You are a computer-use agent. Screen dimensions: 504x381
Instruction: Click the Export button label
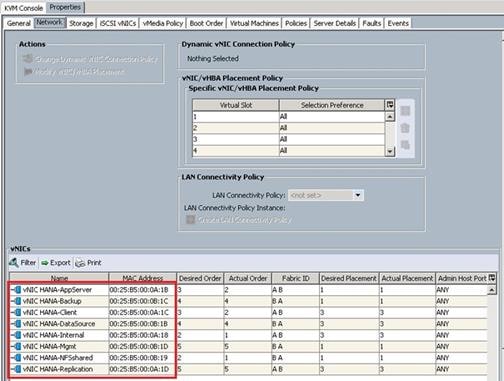pos(60,263)
